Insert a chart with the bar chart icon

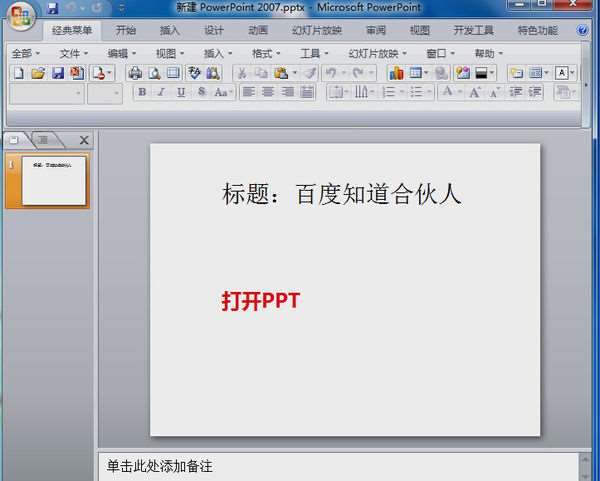point(396,73)
